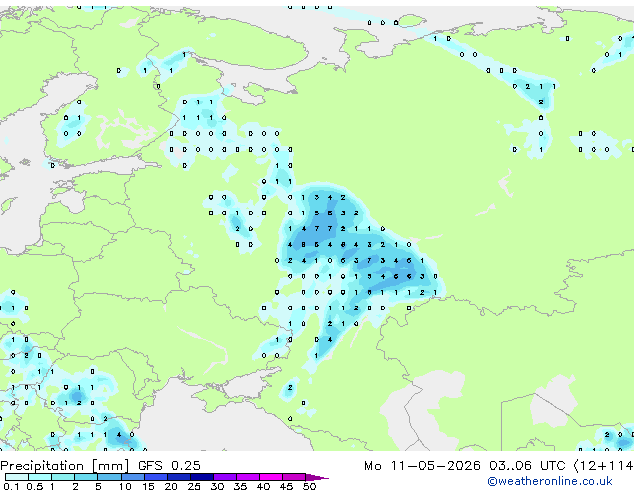
Task: Select the legend value 35
Action: coord(240,486)
